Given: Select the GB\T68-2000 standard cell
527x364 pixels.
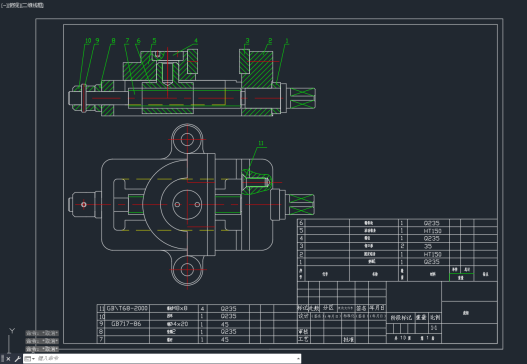Looking at the screenshot, I should 127,308.
